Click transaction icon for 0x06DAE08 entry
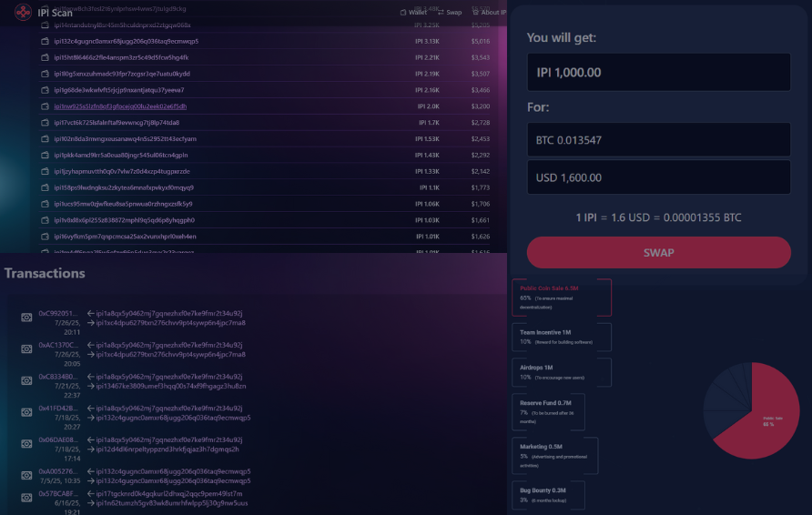 [26, 444]
